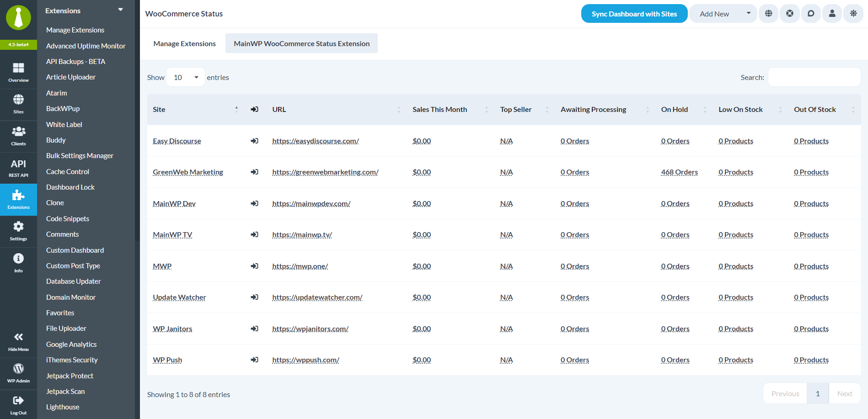Open the Show entries dropdown
This screenshot has height=419, width=868.
click(x=186, y=77)
